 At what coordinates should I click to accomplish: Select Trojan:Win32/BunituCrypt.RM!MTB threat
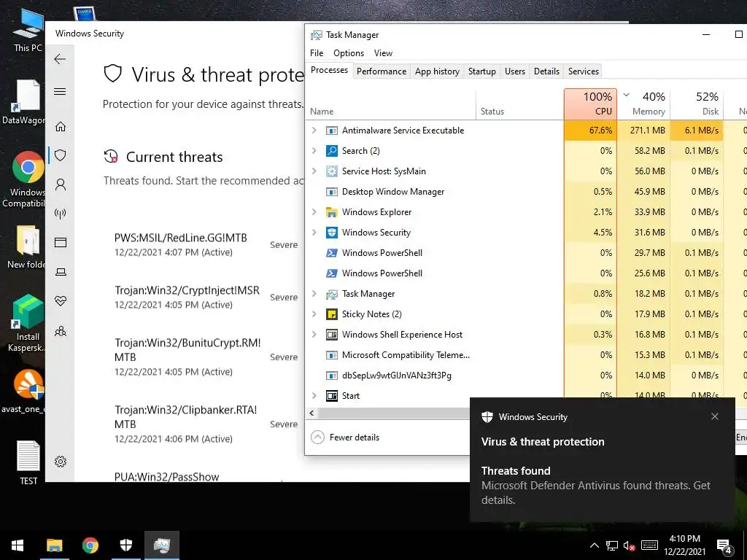pos(206,357)
